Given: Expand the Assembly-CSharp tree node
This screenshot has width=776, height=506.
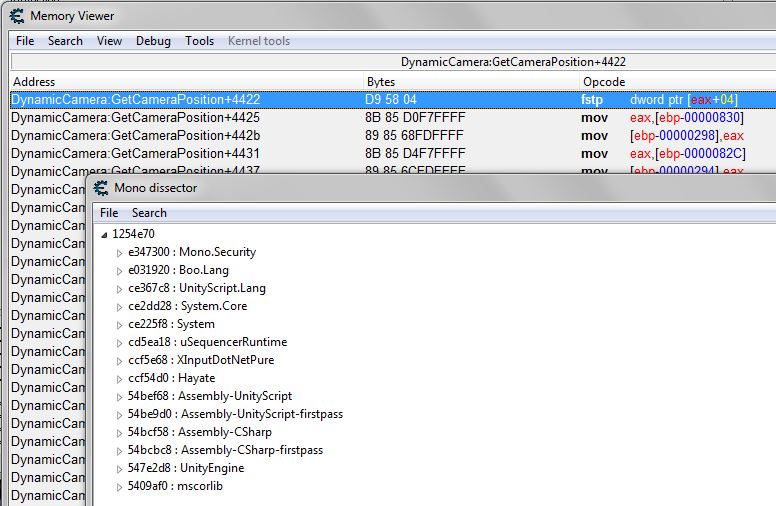Looking at the screenshot, I should coord(120,432).
